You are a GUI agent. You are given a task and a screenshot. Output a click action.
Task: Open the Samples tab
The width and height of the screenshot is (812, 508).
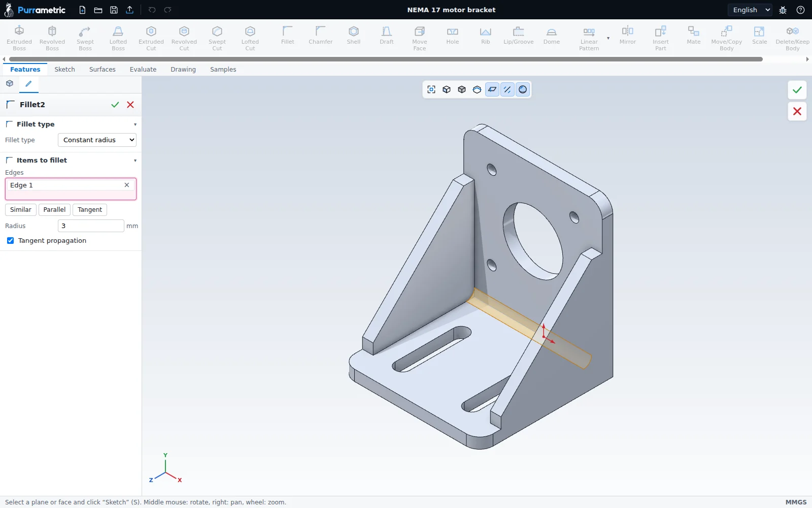[223, 70]
